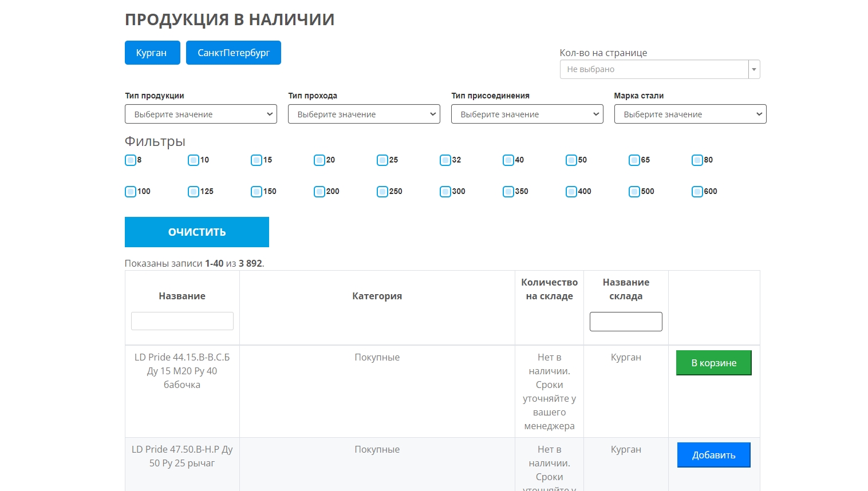Open the Тип продукции dropdown
Image resolution: width=868 pixels, height=491 pixels.
(200, 114)
